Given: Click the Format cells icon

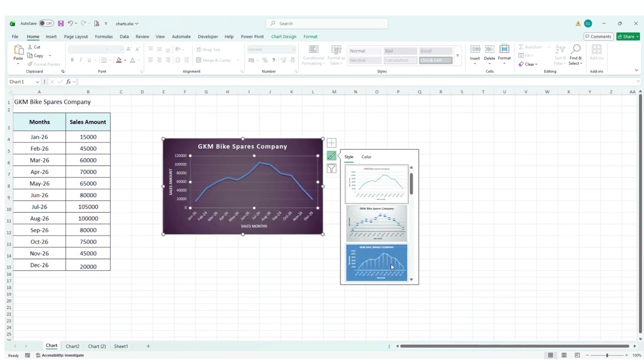Looking at the screenshot, I should (x=504, y=49).
